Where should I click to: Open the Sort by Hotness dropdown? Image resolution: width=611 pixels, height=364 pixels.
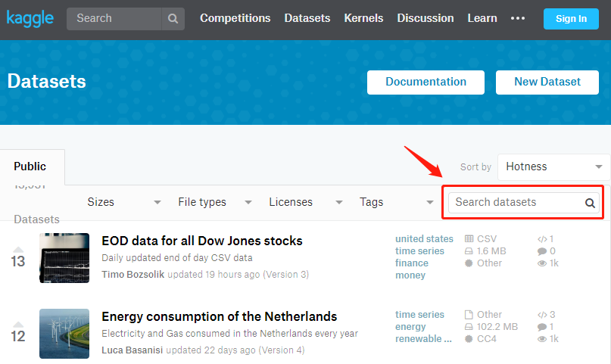tap(553, 166)
